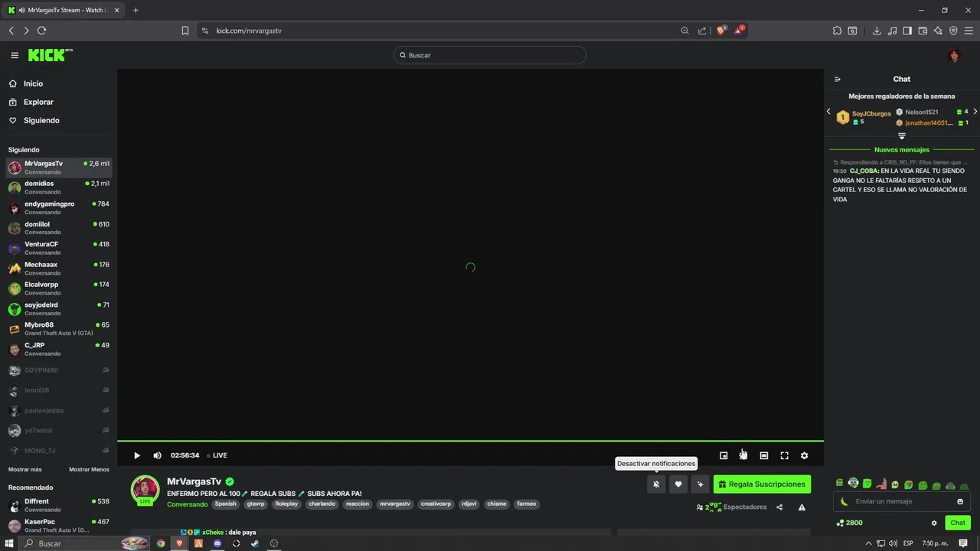Open Brave VPN shield icon

(x=953, y=31)
